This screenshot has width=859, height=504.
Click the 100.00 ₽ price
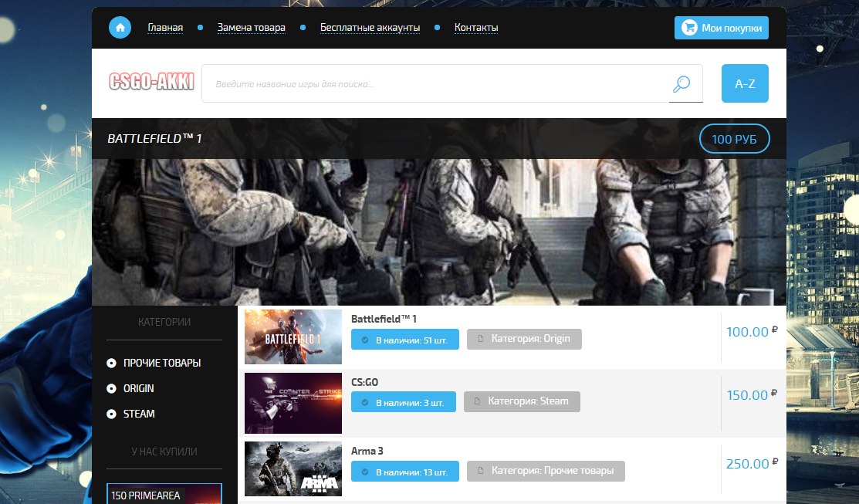click(752, 331)
